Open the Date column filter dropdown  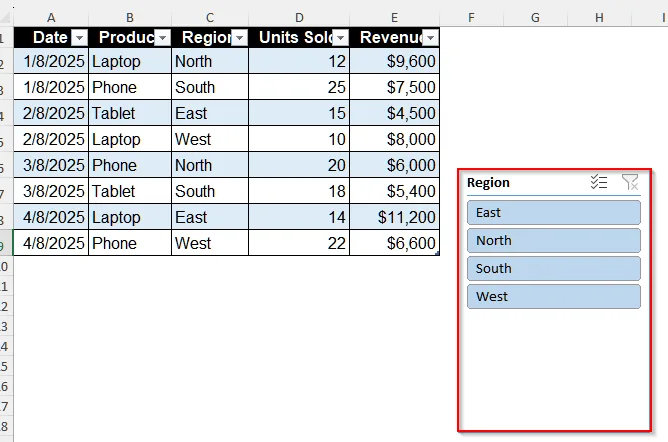tap(79, 38)
